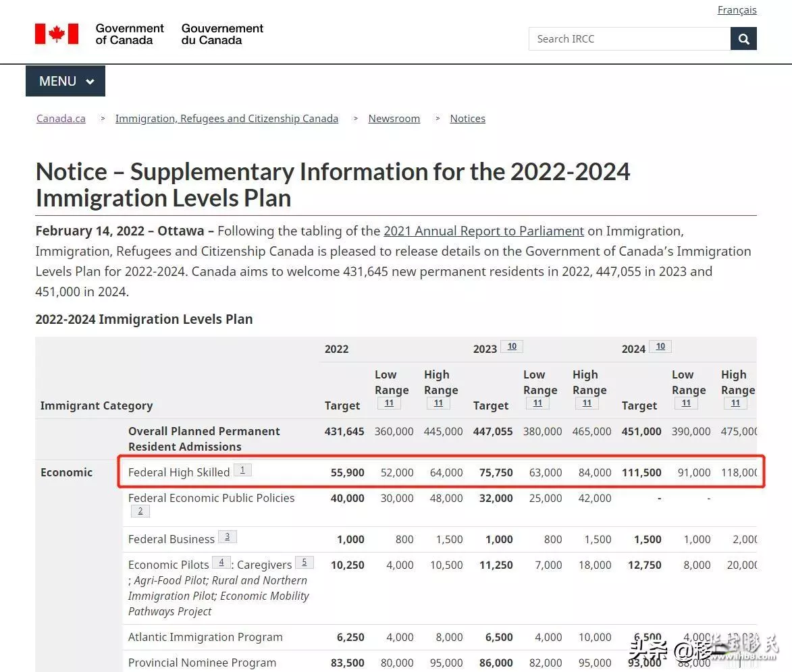
Task: Select the page title heading text
Action: pos(332,185)
